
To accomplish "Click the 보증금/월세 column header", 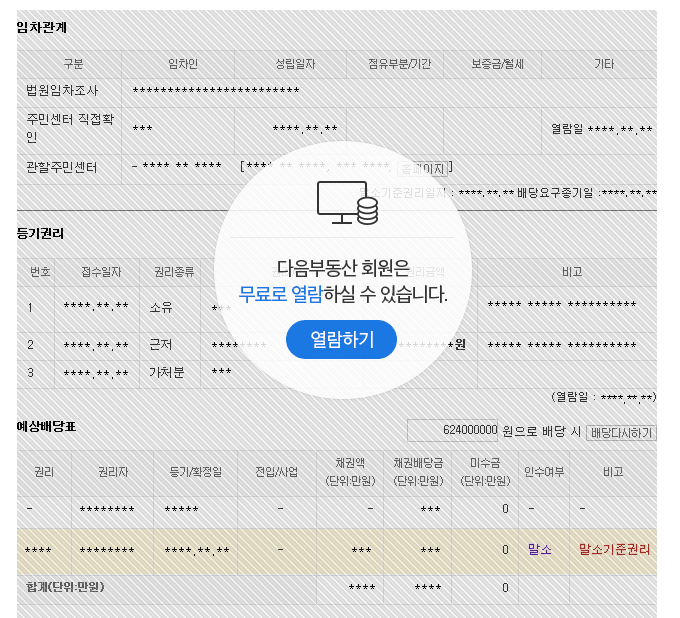I will coord(497,64).
